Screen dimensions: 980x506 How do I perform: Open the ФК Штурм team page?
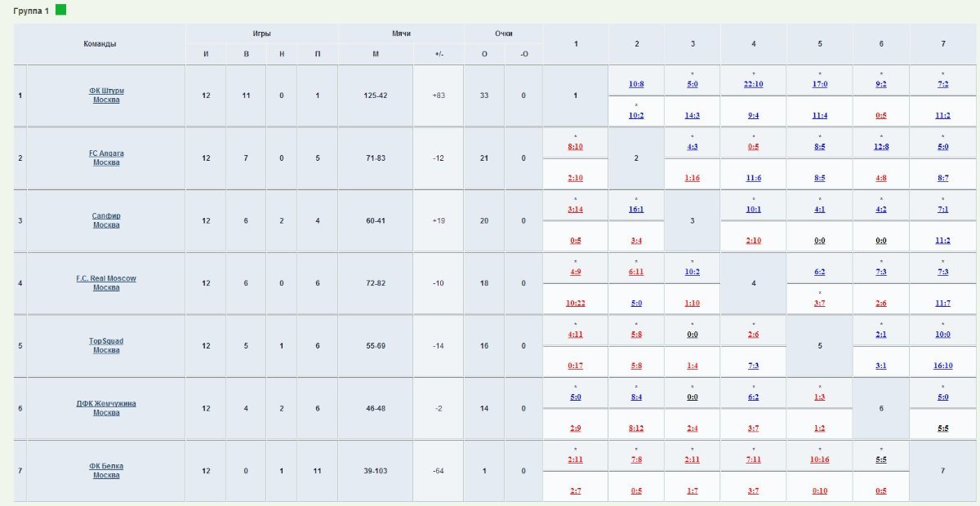coord(106,91)
